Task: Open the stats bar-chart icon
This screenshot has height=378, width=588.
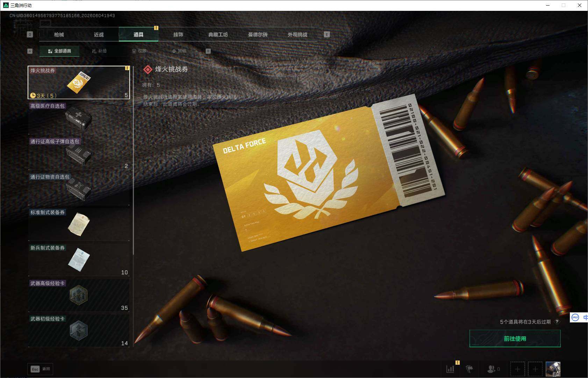Action: [450, 369]
